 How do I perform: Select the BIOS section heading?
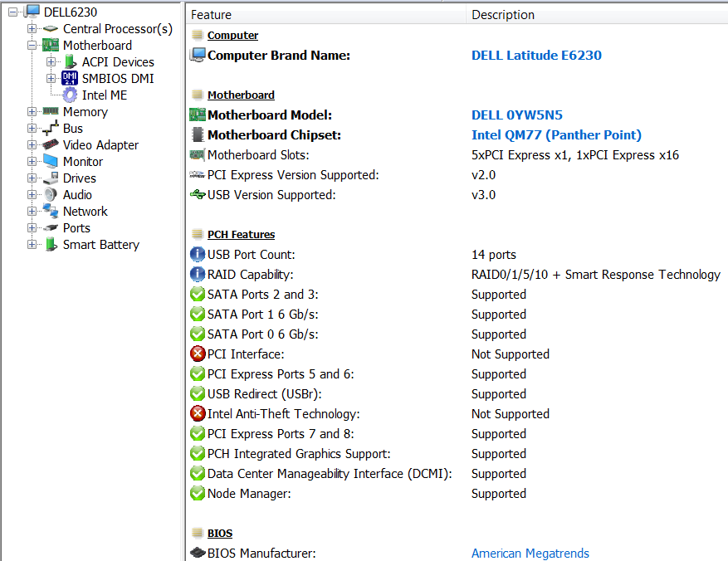point(220,534)
